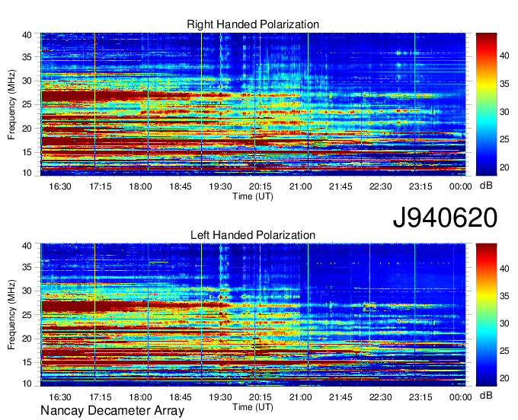
Task: Click the 30 MHz frequency tick on Left Handed plot
Action: [27, 291]
